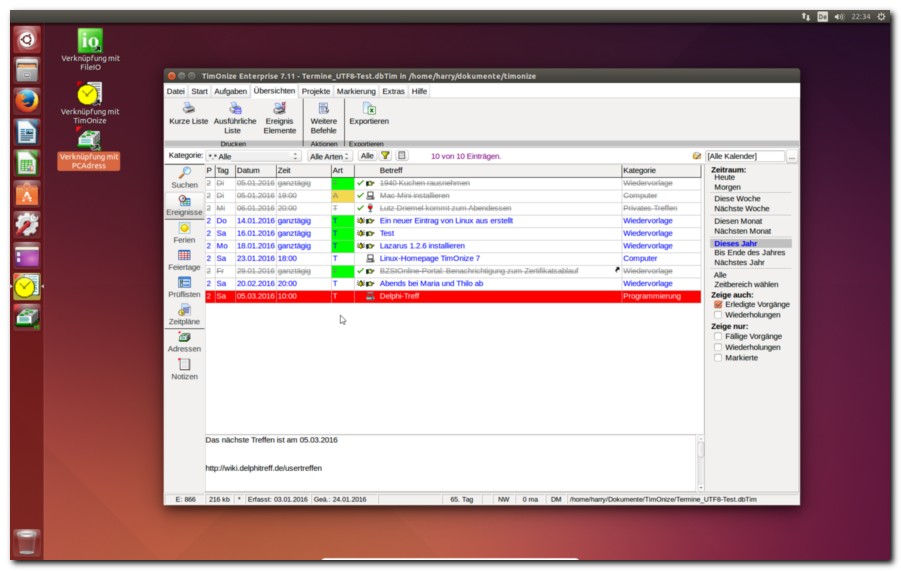This screenshot has width=901, height=571.
Task: Switch to the Start tab
Action: point(199,91)
